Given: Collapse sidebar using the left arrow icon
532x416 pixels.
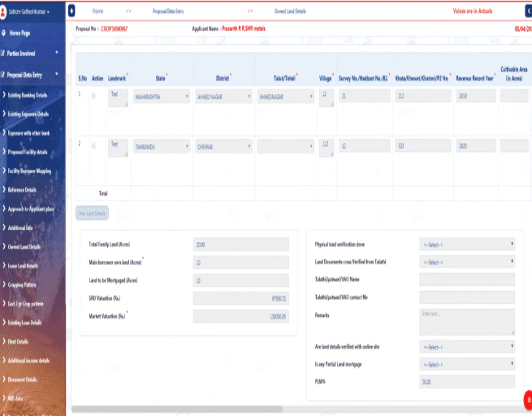Looking at the screenshot, I should [x=71, y=11].
